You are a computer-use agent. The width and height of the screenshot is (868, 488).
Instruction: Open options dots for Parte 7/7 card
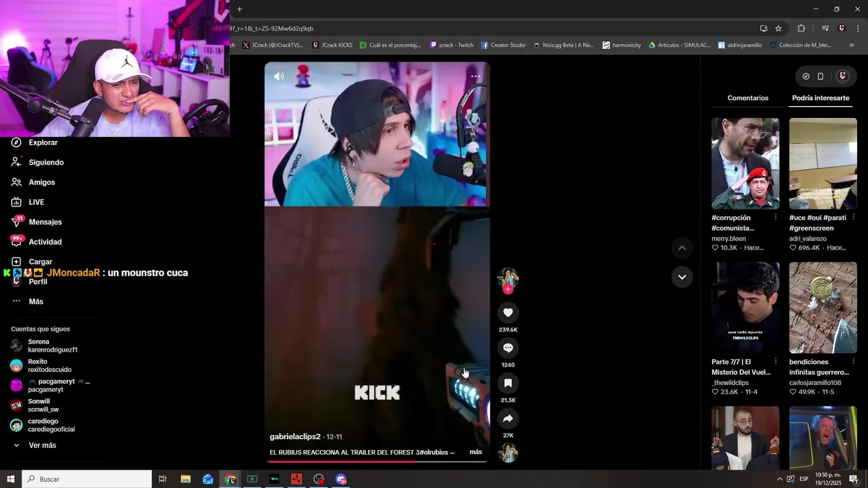pyautogui.click(x=776, y=362)
